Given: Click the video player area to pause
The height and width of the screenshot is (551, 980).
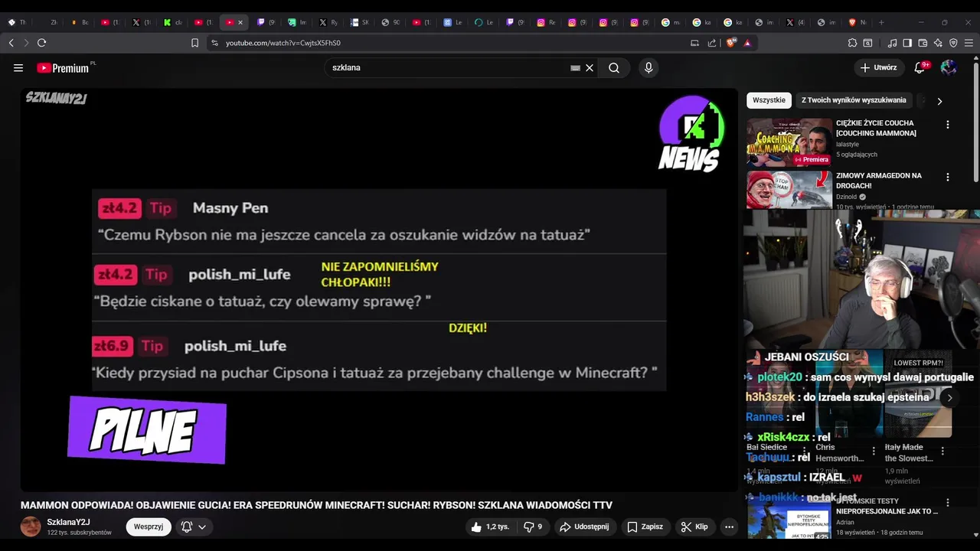Looking at the screenshot, I should [379, 289].
